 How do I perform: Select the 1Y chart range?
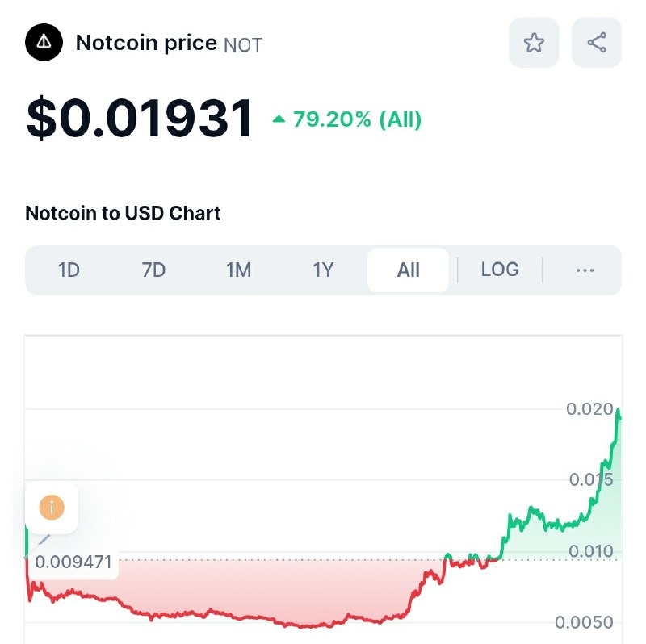pyautogui.click(x=323, y=270)
